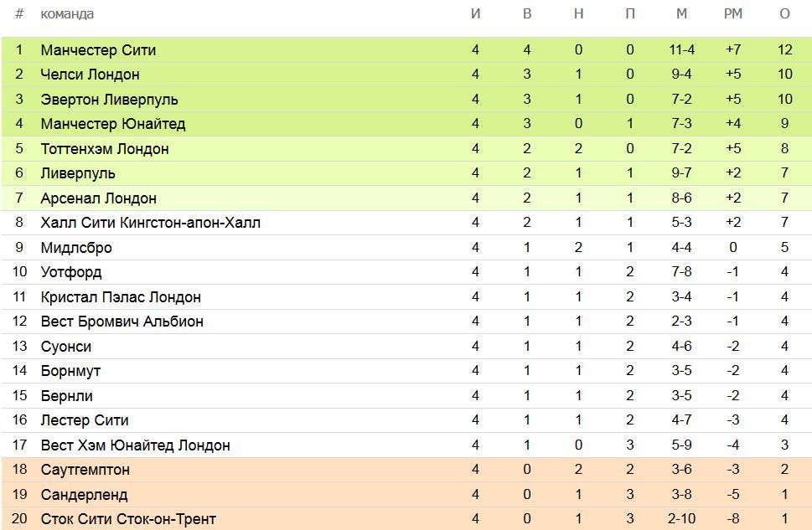Open the Челси Лондон team link
The width and height of the screenshot is (812, 530).
pyautogui.click(x=90, y=75)
